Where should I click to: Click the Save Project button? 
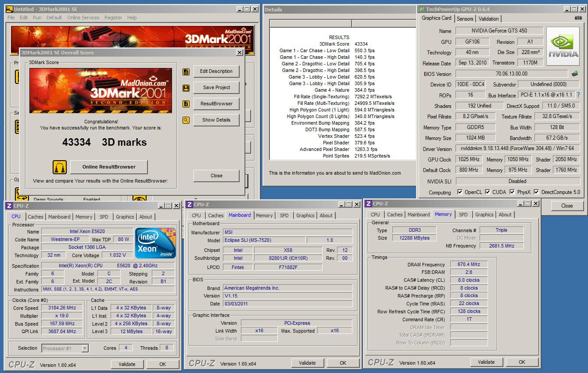click(x=216, y=88)
